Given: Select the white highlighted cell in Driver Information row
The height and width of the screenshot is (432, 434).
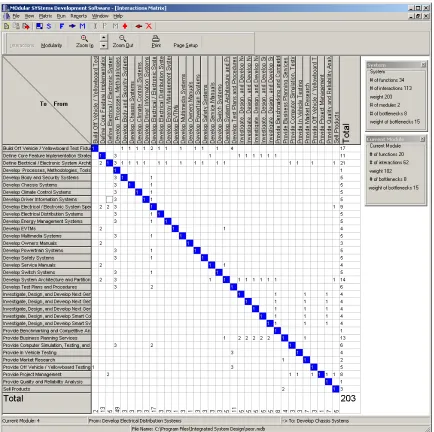Looking at the screenshot, I should click(x=109, y=199).
